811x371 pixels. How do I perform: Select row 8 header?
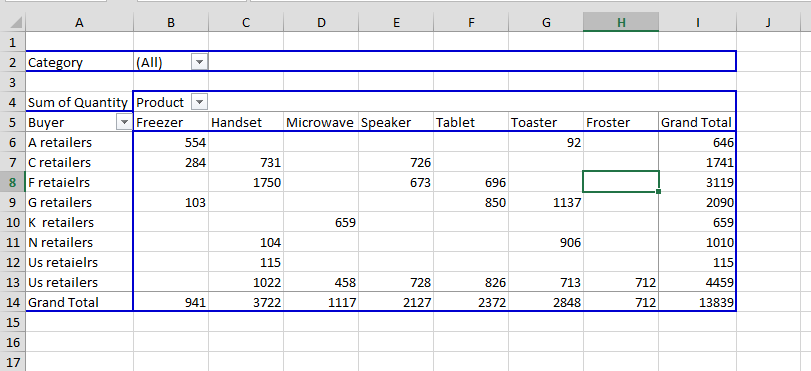click(13, 182)
